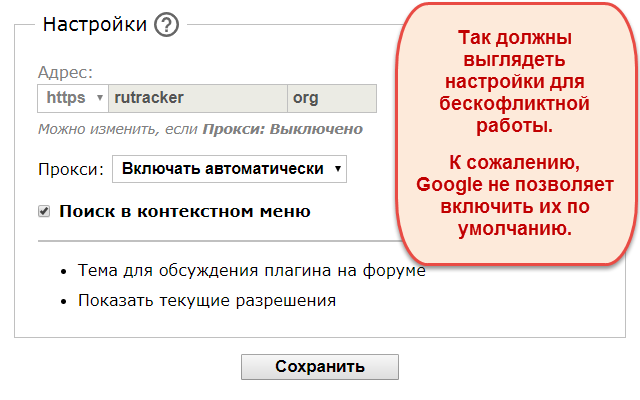Click the italic hint Можно изменить, если

coord(119,129)
